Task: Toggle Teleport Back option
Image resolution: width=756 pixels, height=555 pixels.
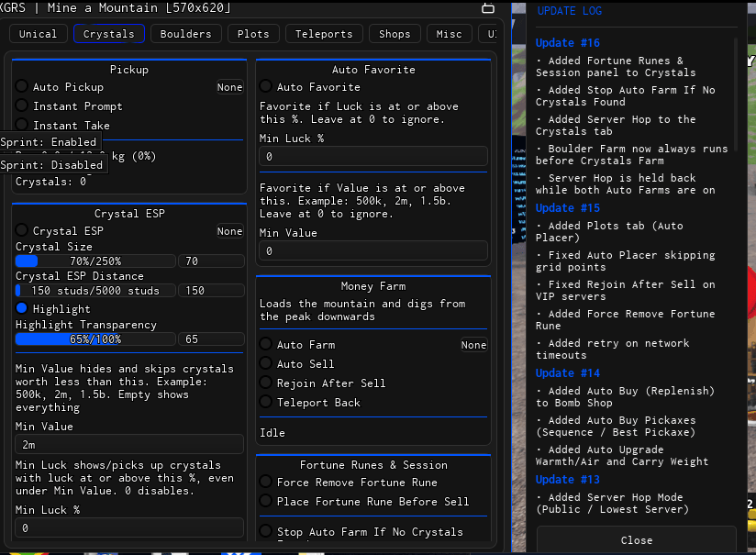Action: point(266,402)
